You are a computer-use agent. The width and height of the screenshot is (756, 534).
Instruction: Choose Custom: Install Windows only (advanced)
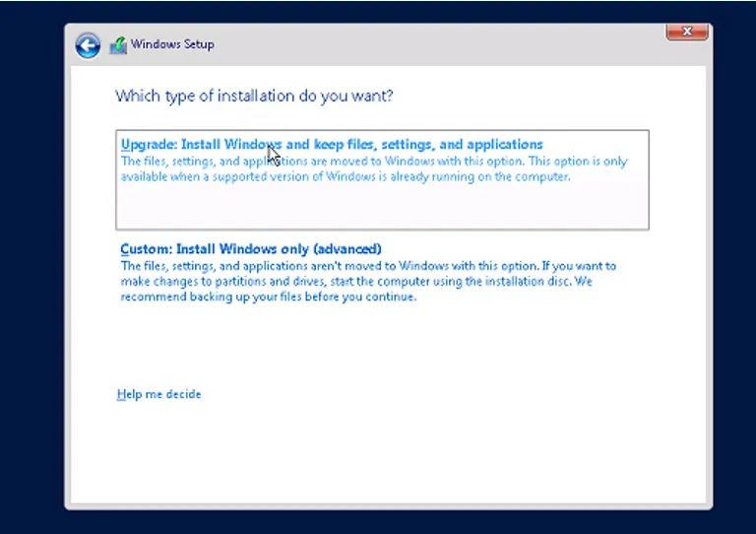251,249
